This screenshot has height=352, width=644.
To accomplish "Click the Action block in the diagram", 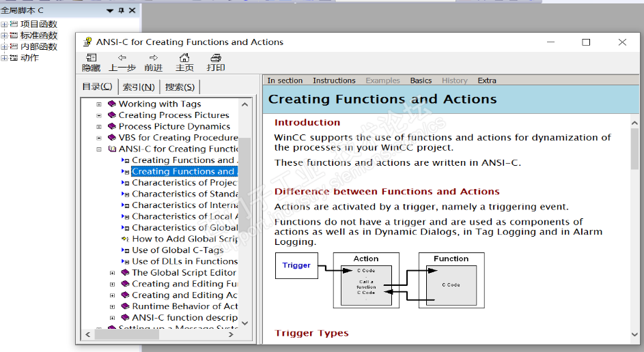I will [366, 280].
